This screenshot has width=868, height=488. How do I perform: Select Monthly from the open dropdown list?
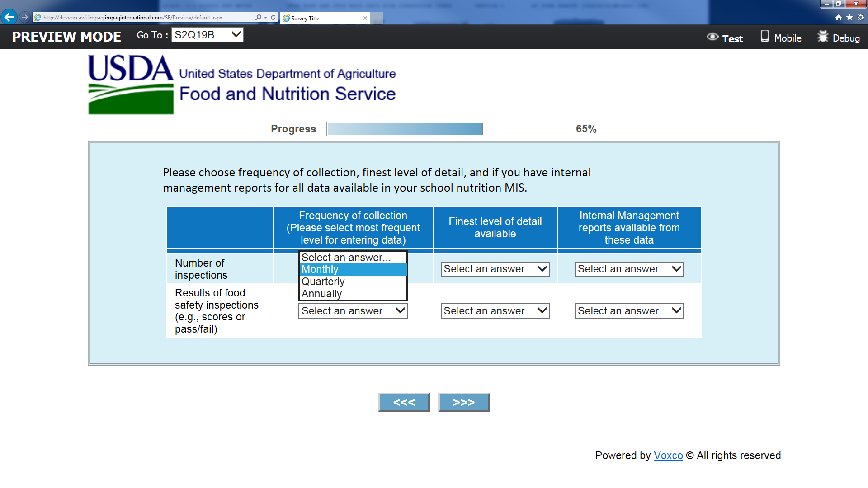(x=353, y=270)
